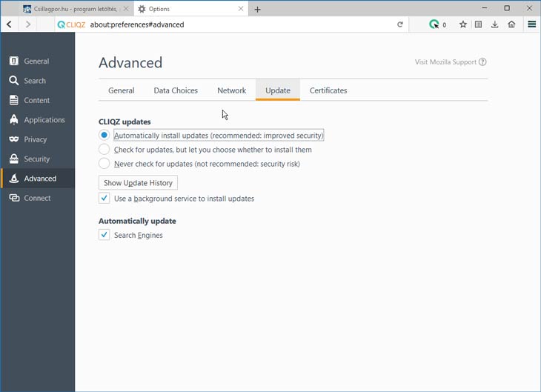Open Search settings in sidebar
This screenshot has height=392, width=541.
pos(37,81)
